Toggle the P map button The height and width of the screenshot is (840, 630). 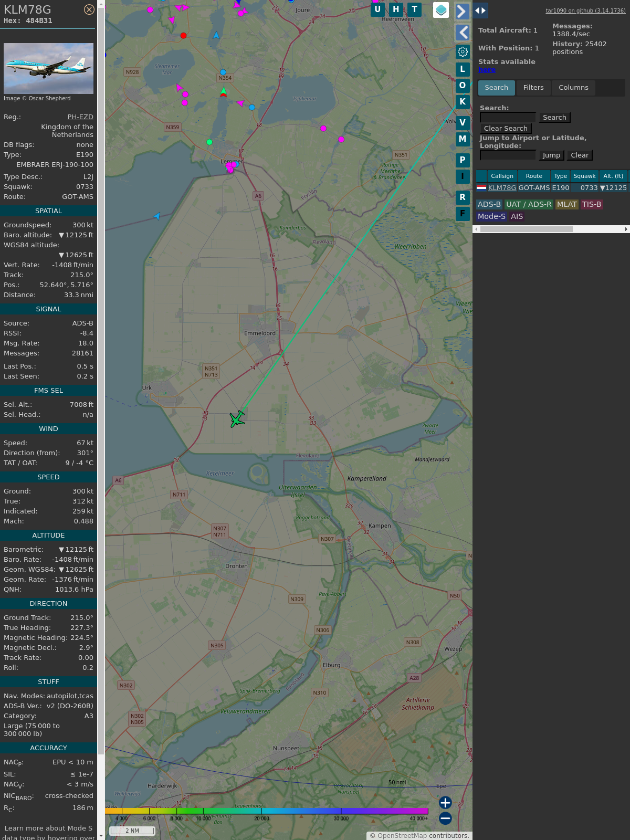coord(463,160)
